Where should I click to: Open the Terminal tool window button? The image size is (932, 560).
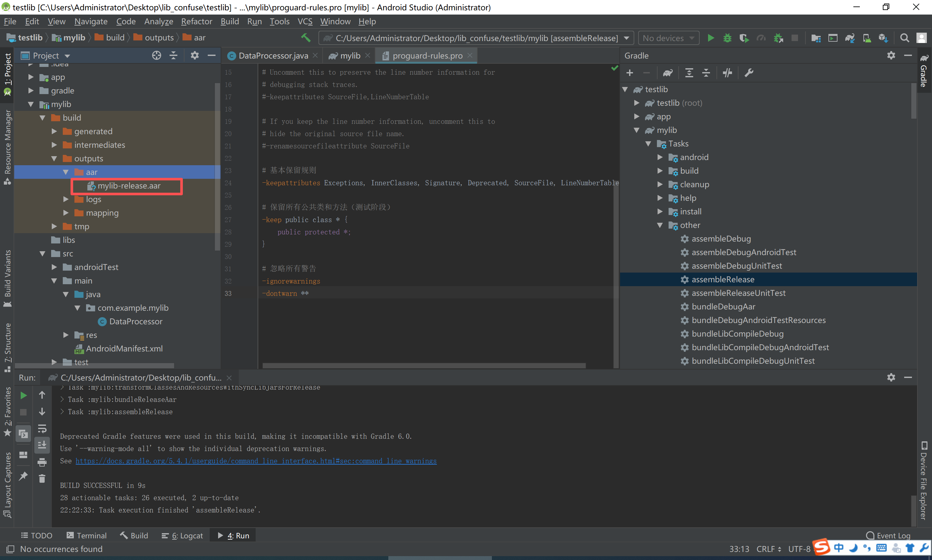[86, 535]
